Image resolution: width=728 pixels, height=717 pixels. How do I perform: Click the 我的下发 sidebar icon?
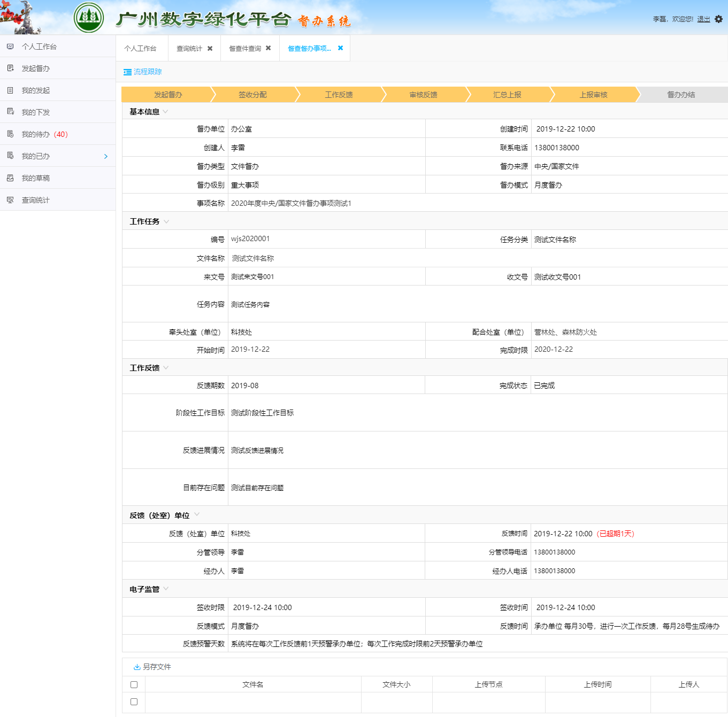[10, 112]
